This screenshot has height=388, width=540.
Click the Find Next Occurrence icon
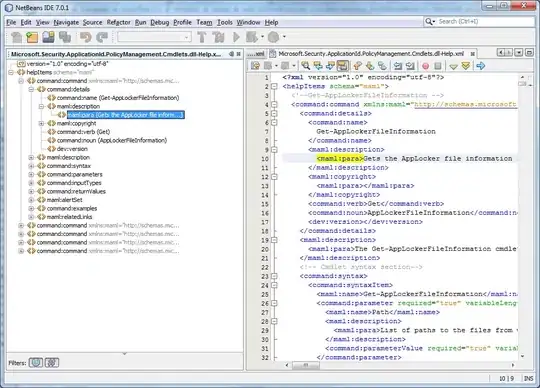point(330,65)
